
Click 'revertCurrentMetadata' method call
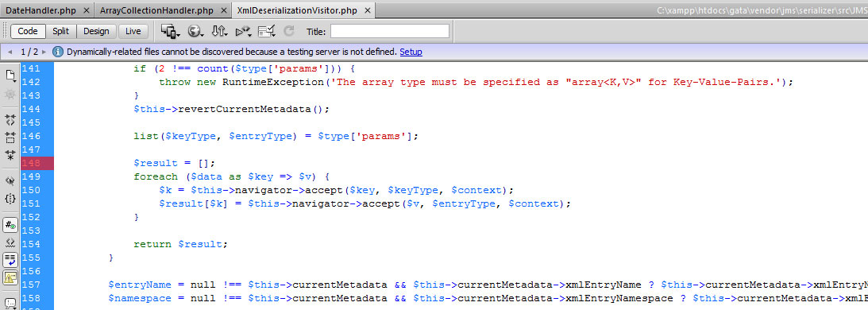tap(245, 109)
